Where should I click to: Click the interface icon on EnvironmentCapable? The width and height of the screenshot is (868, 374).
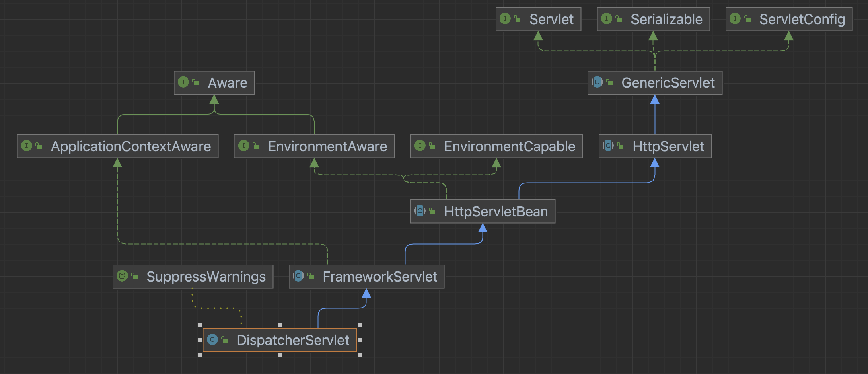tap(420, 146)
